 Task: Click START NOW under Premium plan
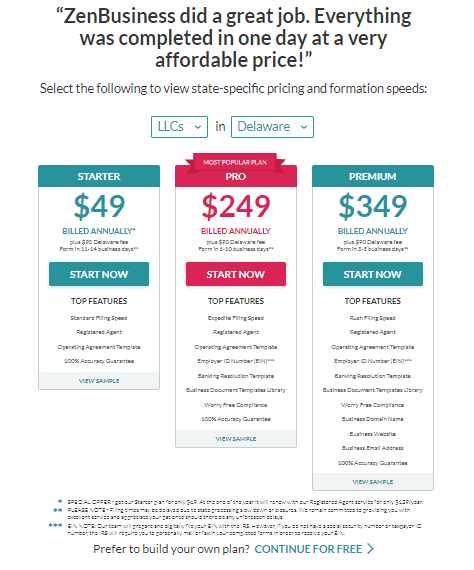(373, 274)
